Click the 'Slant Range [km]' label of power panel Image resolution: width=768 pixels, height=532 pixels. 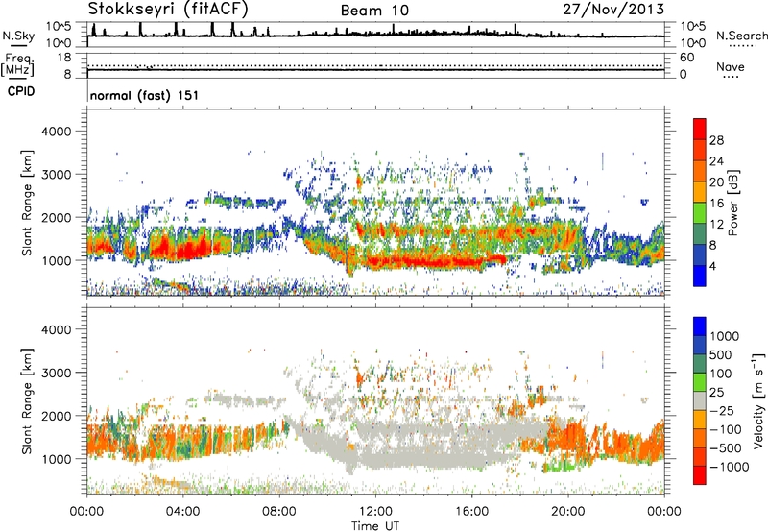27,203
